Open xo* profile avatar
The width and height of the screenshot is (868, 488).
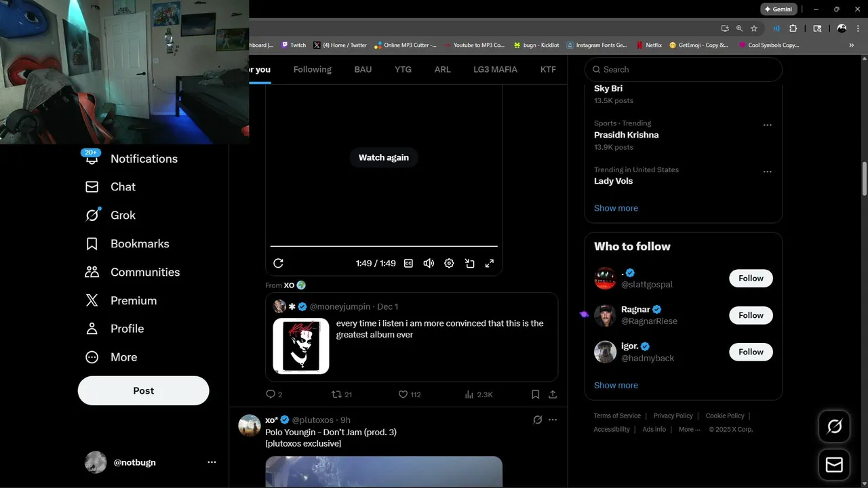(x=250, y=426)
